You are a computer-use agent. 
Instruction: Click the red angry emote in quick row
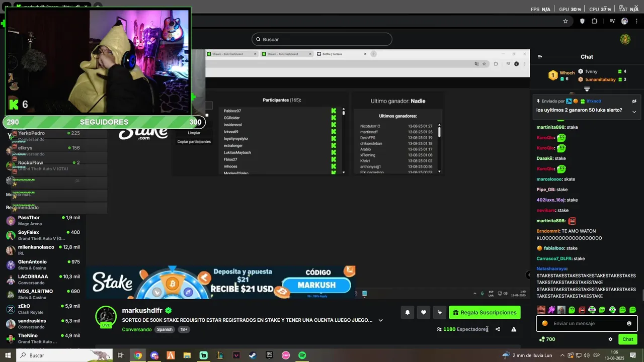coord(582,310)
